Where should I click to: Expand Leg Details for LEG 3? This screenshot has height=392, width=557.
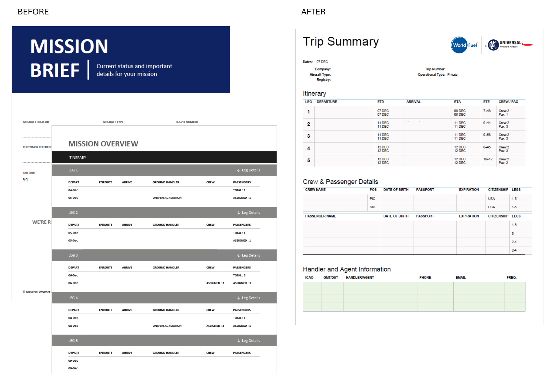(x=248, y=255)
